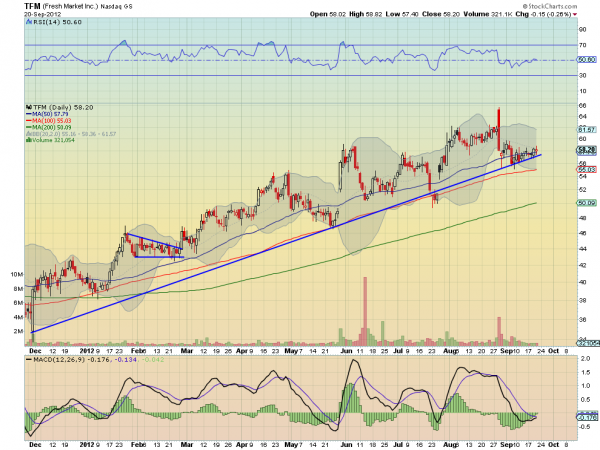600x450 pixels.
Task: Click the TFM ticker symbol title
Action: 32,6
